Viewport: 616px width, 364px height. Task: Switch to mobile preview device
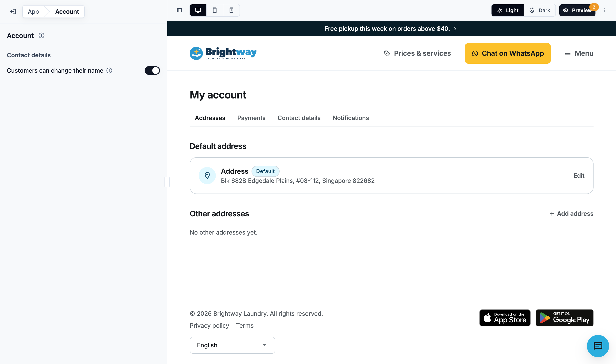[x=231, y=10]
